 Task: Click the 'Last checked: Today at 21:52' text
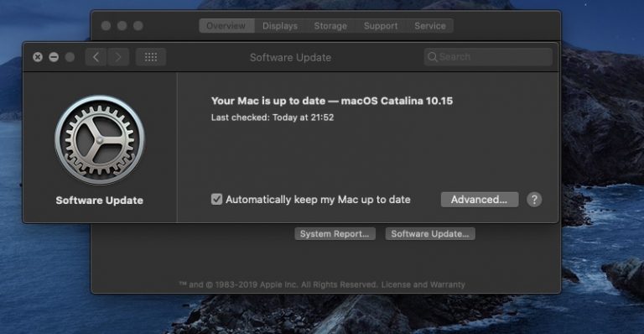(x=273, y=117)
